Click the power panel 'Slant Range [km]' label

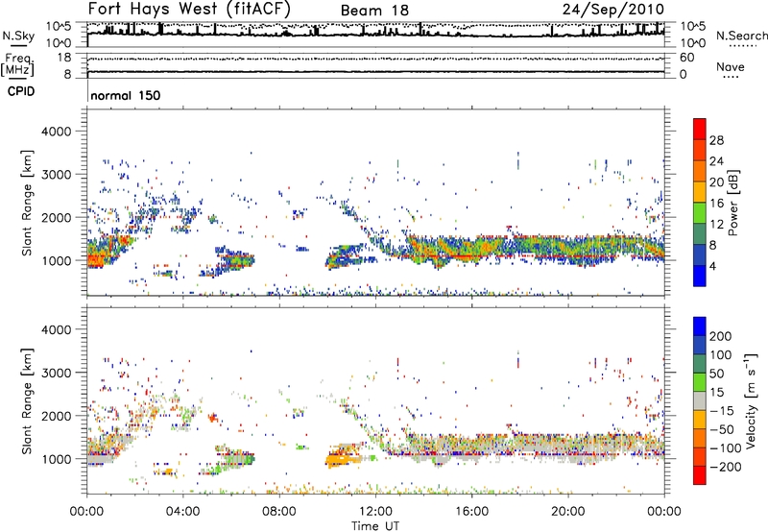(x=27, y=203)
